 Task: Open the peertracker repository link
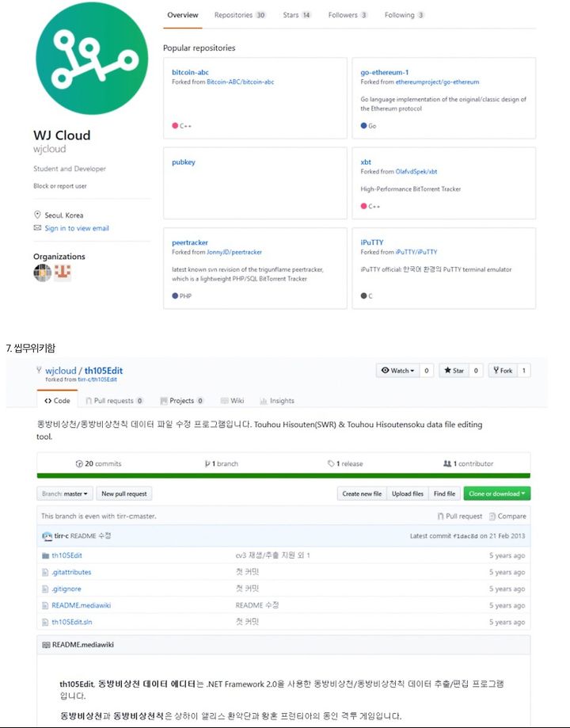(x=190, y=242)
